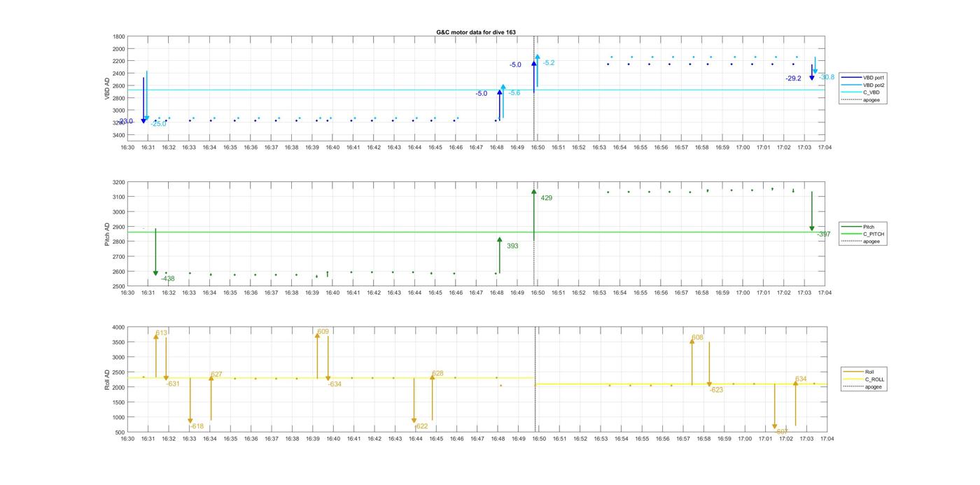Click the '429' pitch data label
Image resolution: width=980 pixels, height=485 pixels.
click(547, 198)
